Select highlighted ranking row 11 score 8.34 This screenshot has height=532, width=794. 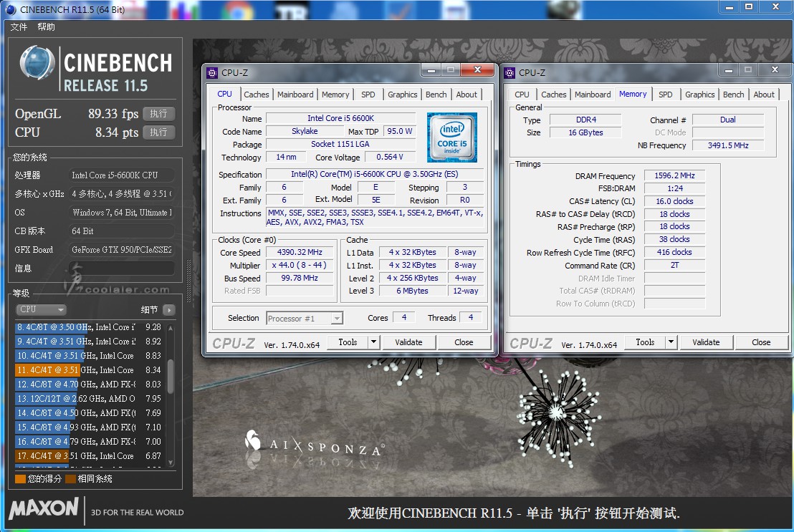pyautogui.click(x=90, y=370)
